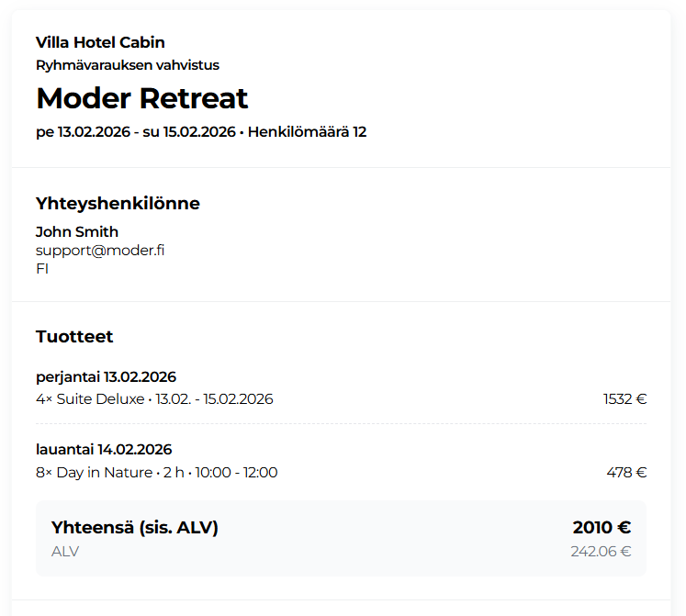Click the Moder Retreat title
The width and height of the screenshot is (686, 616).
pyautogui.click(x=141, y=97)
